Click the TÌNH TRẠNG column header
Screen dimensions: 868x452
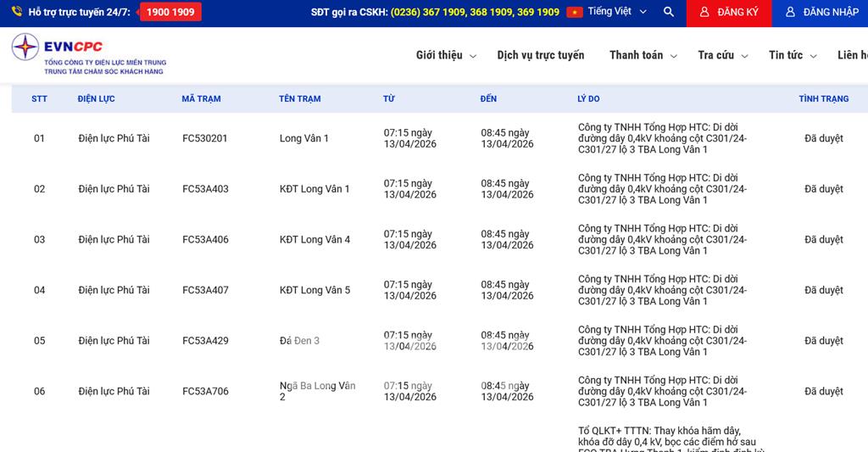tap(823, 99)
